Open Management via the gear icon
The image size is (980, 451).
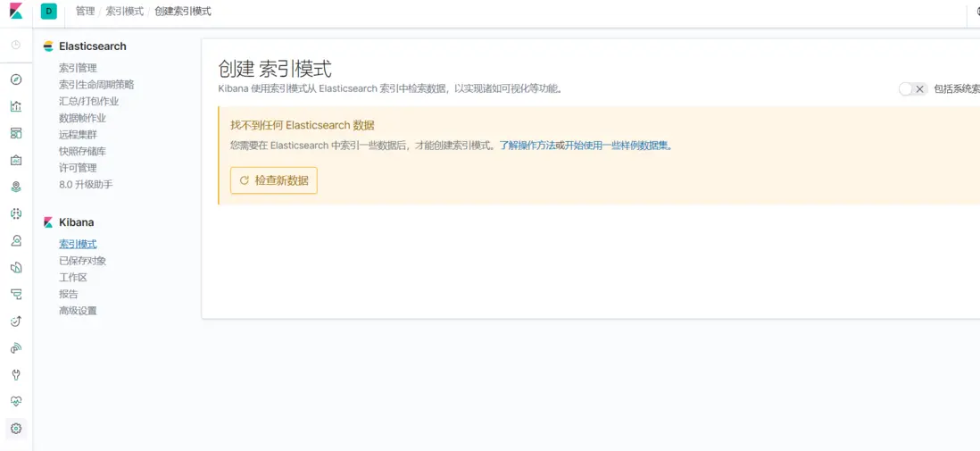pos(16,429)
